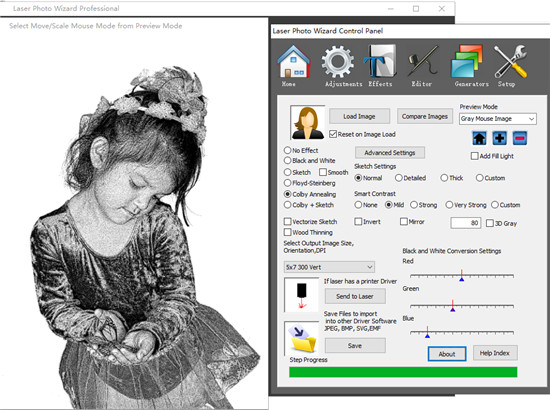The height and width of the screenshot is (410, 550).
Task: Click Load Image button
Action: pos(359,116)
